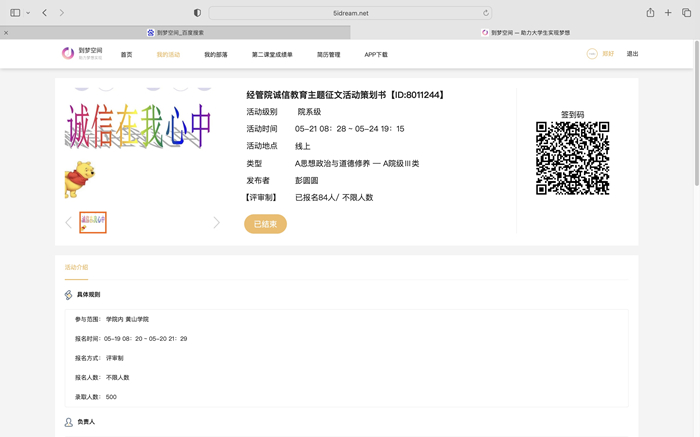The height and width of the screenshot is (437, 700).
Task: Open the sidebar dropdown chevron
Action: (x=27, y=13)
